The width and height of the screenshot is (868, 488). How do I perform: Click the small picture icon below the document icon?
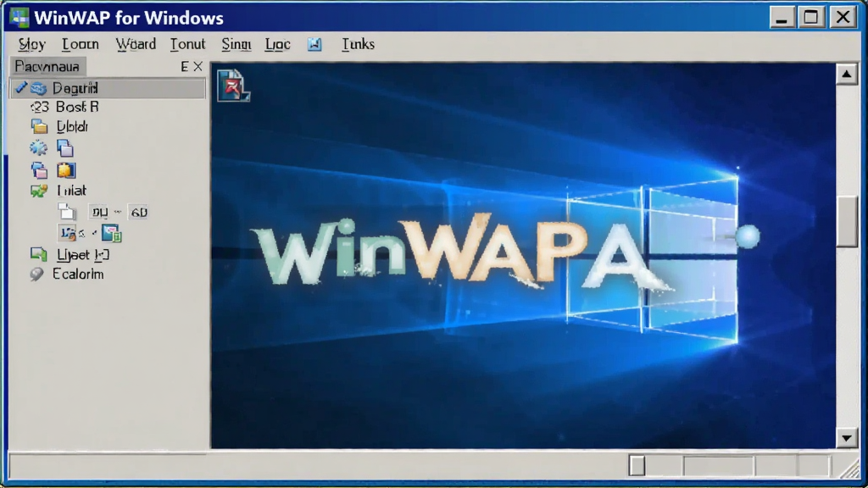(67, 233)
